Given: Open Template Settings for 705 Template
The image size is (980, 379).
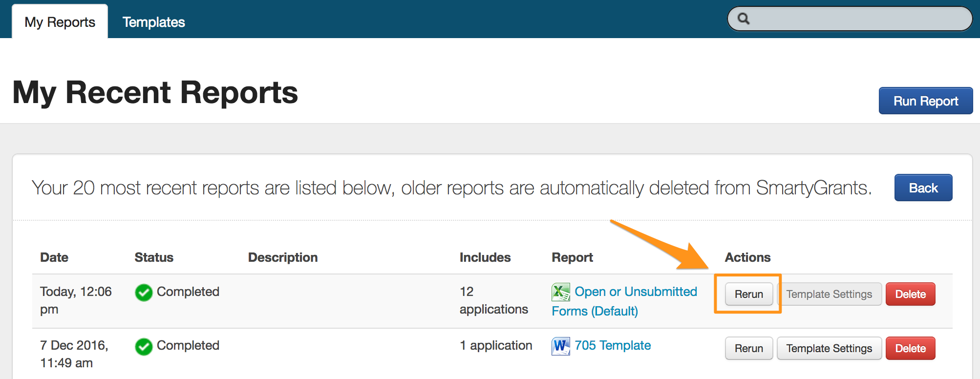Looking at the screenshot, I should pyautogui.click(x=829, y=348).
